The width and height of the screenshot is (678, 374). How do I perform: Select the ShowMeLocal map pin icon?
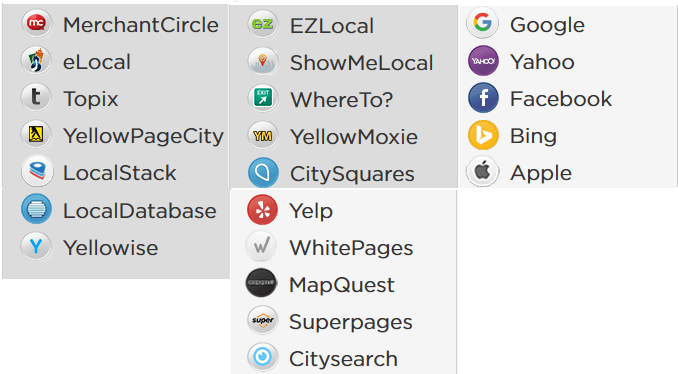(263, 61)
